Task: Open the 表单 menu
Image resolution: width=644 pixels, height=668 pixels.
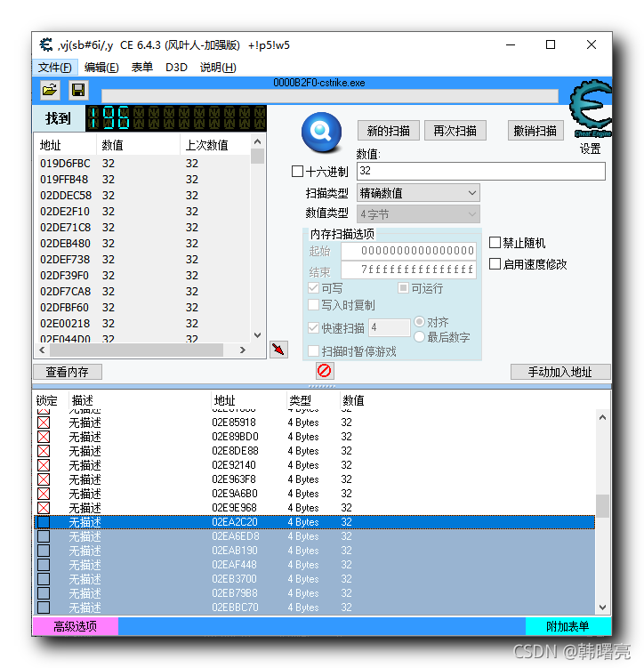Action: [141, 68]
